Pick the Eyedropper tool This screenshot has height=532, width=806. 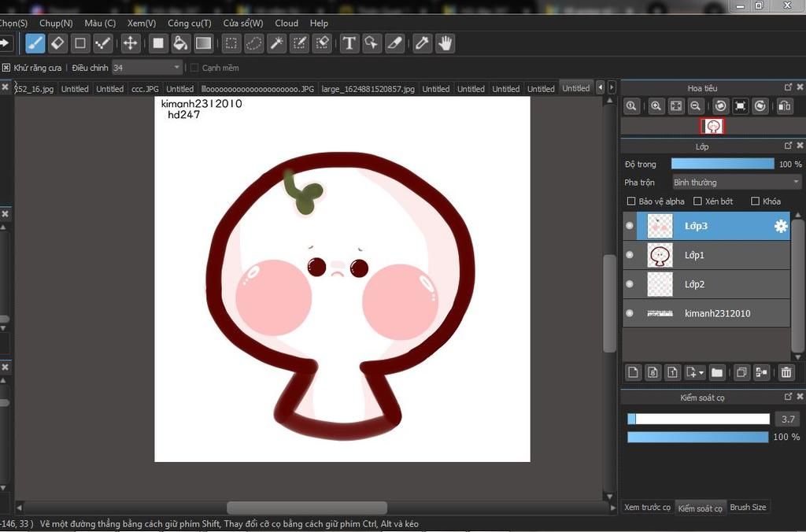point(423,43)
